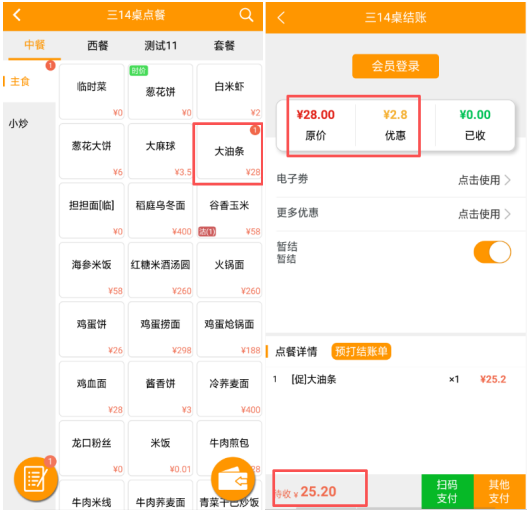Switch to the 中餐 tab
Image resolution: width=527 pixels, height=510 pixels.
pyautogui.click(x=35, y=45)
